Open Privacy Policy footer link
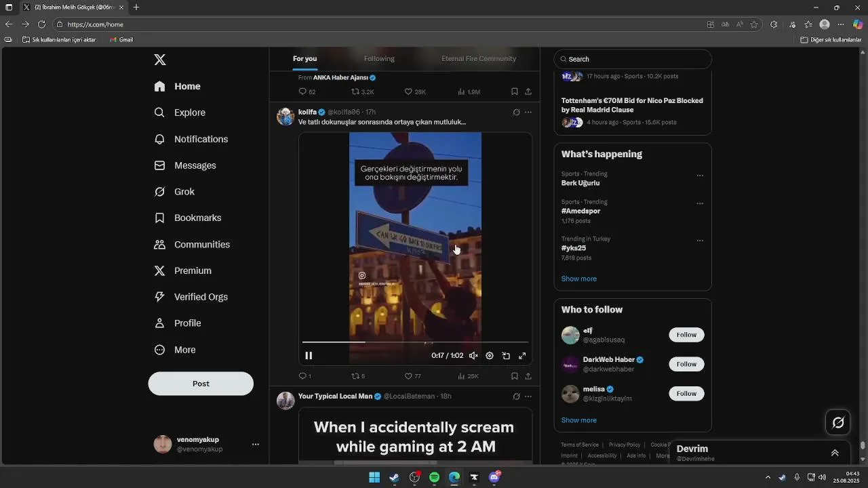Image resolution: width=868 pixels, height=488 pixels. tap(625, 445)
